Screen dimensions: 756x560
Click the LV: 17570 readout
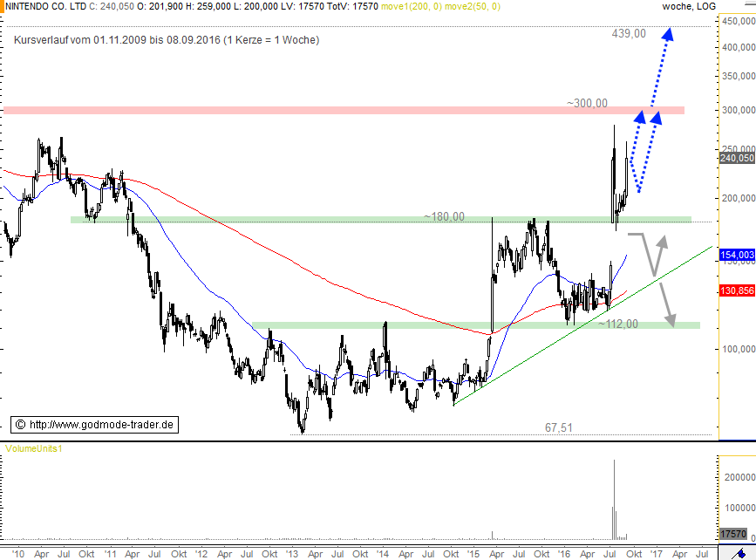pos(301,6)
